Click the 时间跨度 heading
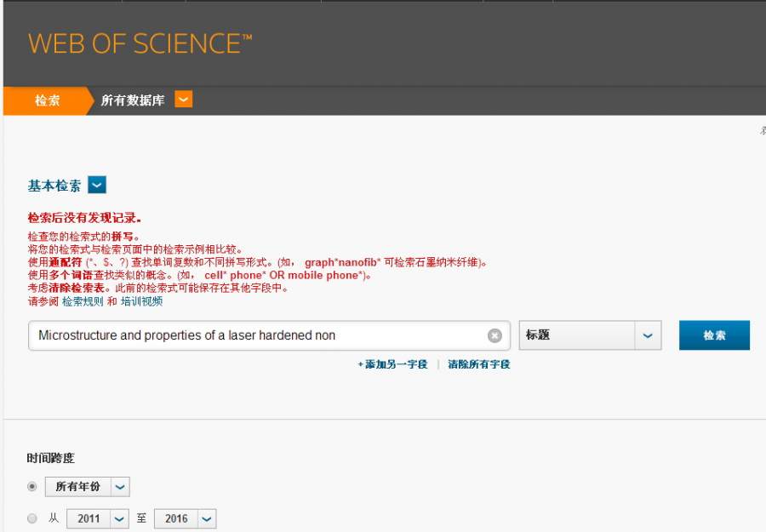 [x=51, y=458]
